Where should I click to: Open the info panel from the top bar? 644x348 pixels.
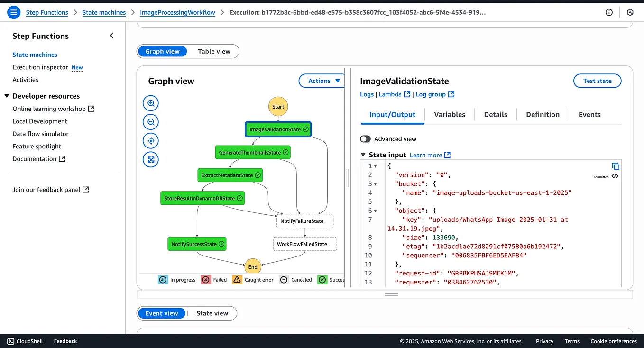pyautogui.click(x=608, y=12)
